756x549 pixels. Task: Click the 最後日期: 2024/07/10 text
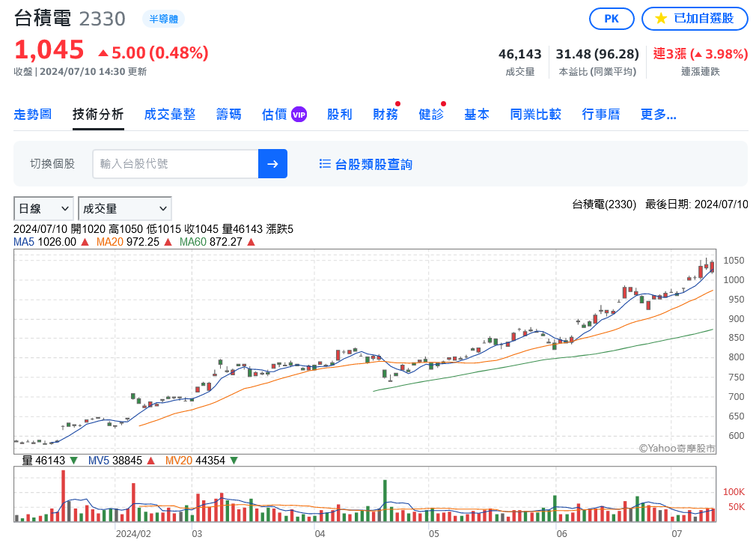(x=697, y=204)
